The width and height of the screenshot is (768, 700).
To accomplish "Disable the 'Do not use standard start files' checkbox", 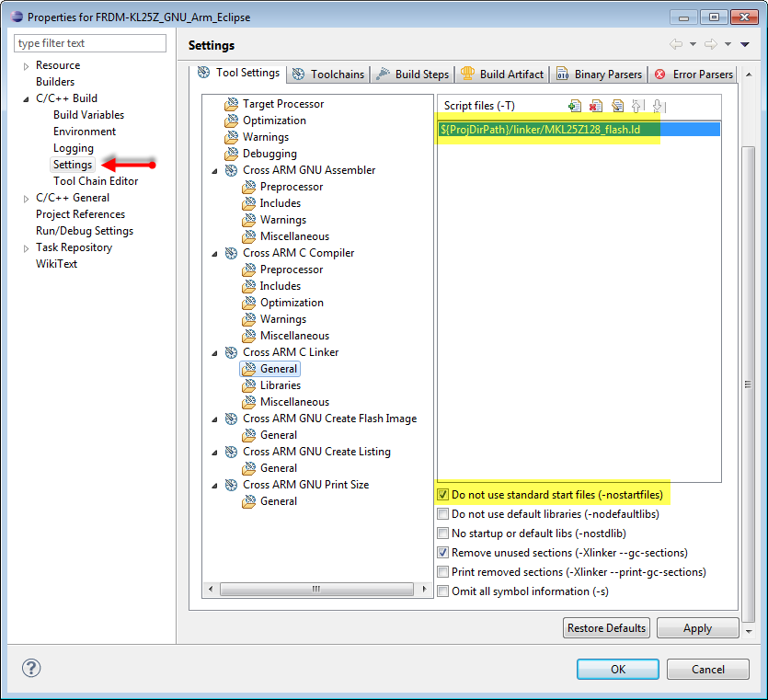I will pos(443,495).
